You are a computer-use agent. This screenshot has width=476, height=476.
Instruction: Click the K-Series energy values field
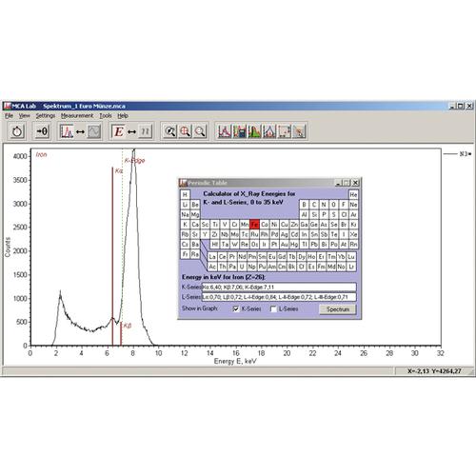(x=279, y=288)
